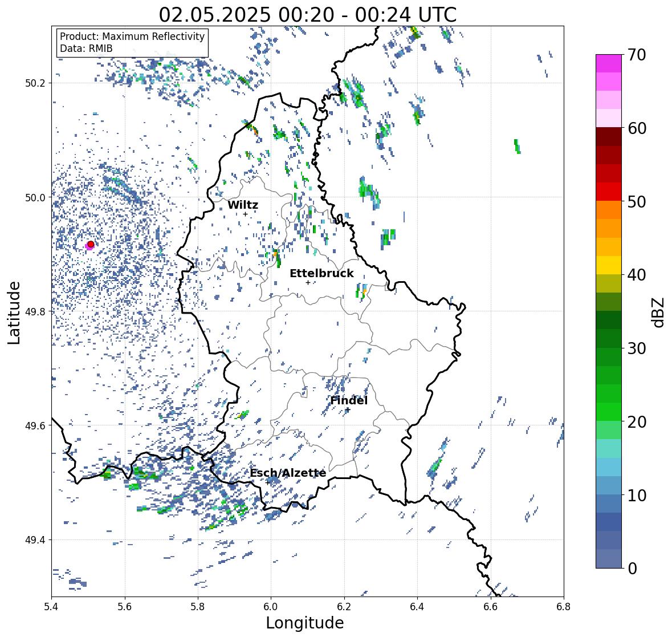Click the 6.2 longitude tick label
This screenshot has width=672, height=637.
(x=344, y=606)
